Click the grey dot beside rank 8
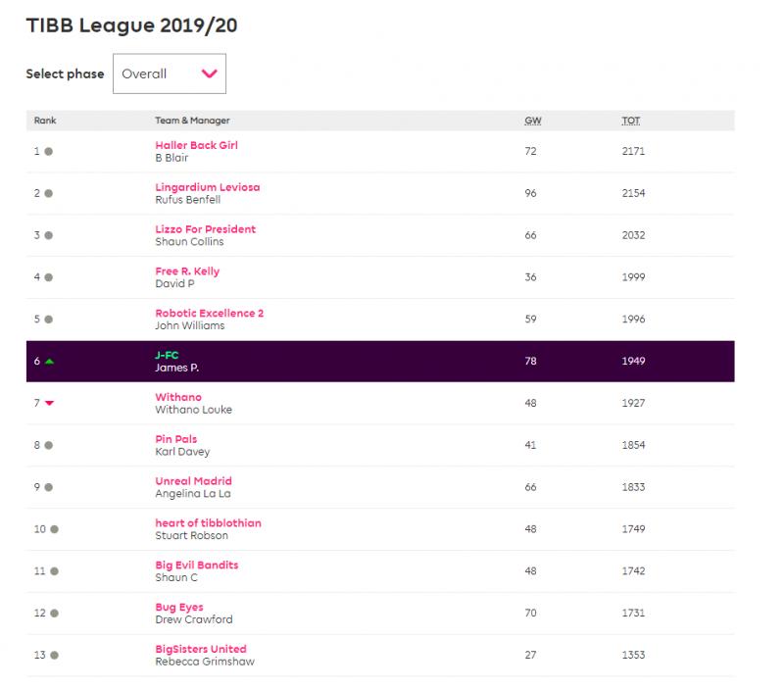The width and height of the screenshot is (784, 689). (x=48, y=445)
